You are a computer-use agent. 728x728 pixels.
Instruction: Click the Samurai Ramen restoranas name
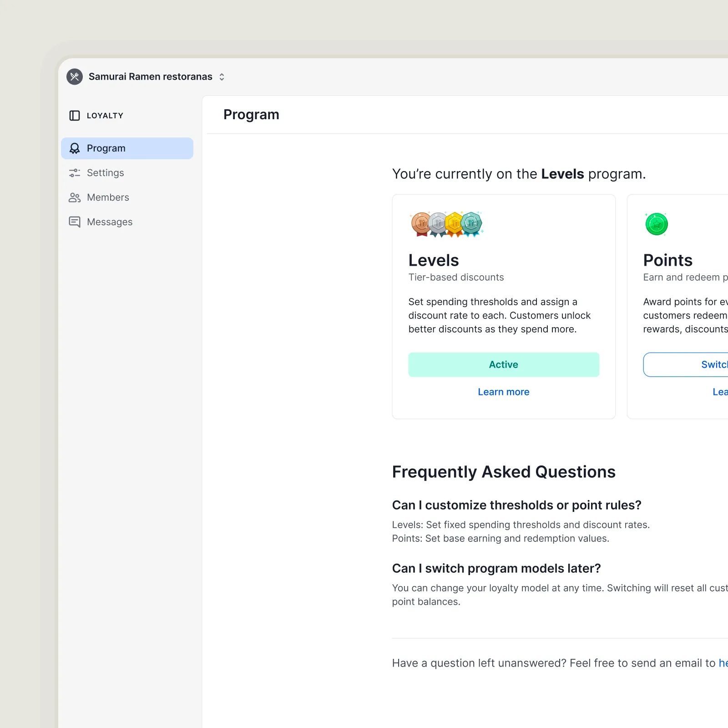[x=151, y=76]
